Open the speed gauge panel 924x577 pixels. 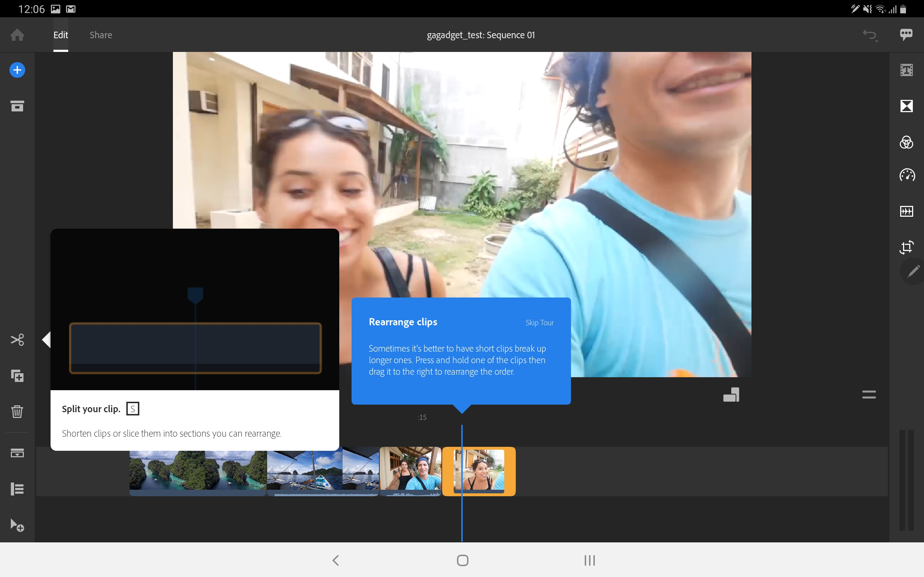click(x=906, y=175)
